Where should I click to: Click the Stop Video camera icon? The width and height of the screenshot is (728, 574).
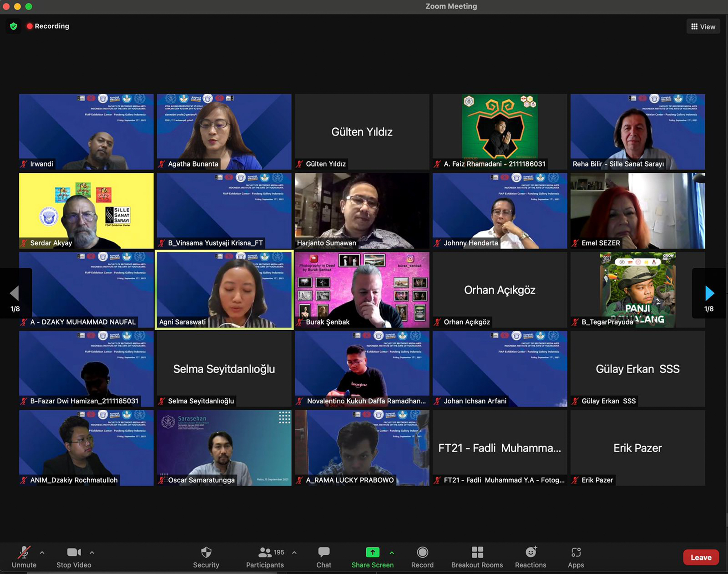(74, 552)
